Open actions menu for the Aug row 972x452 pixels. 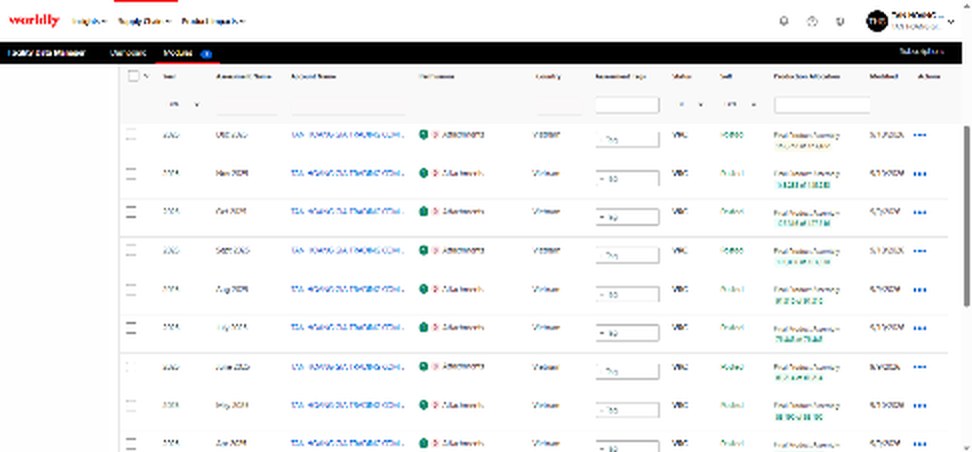[x=920, y=290]
